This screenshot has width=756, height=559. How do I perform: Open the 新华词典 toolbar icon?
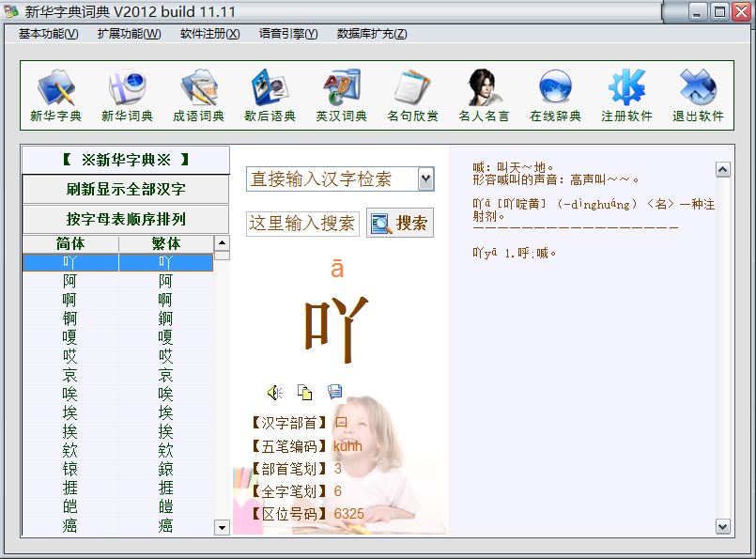128,95
